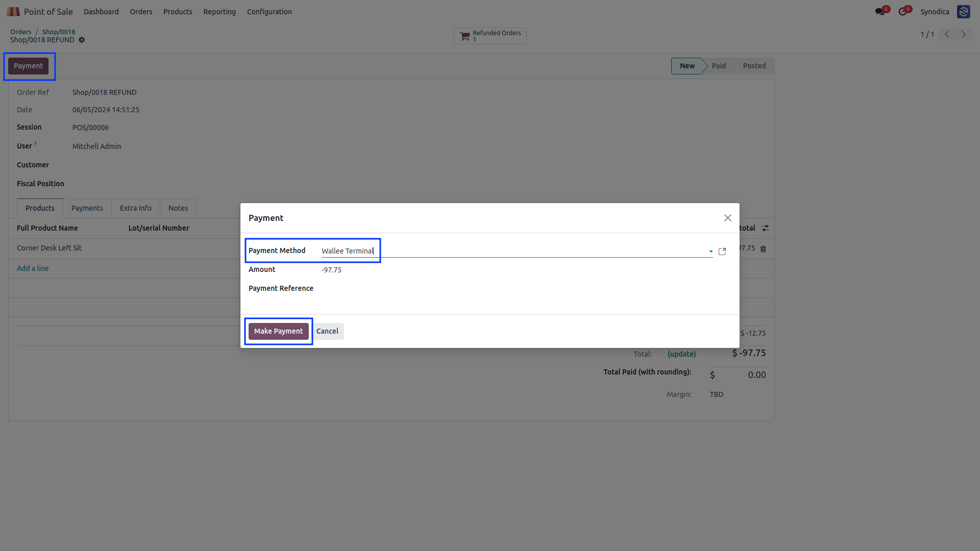Switch to the Notes tab

(x=178, y=208)
